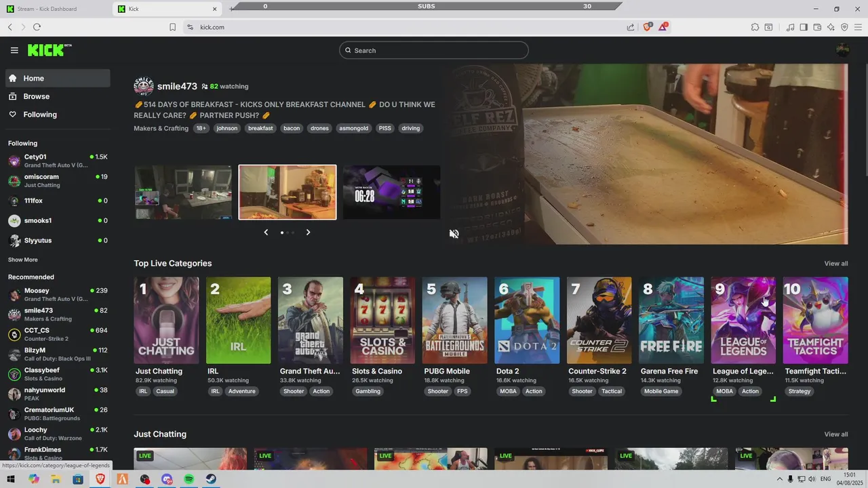Show next featured stream with right arrow
This screenshot has height=488, width=868.
click(x=308, y=232)
